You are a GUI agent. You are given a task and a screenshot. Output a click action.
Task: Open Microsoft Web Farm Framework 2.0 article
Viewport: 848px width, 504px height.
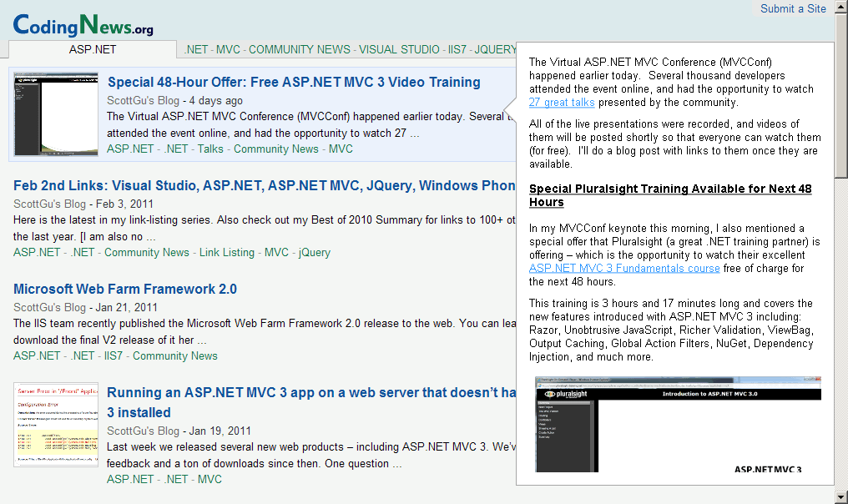(125, 289)
